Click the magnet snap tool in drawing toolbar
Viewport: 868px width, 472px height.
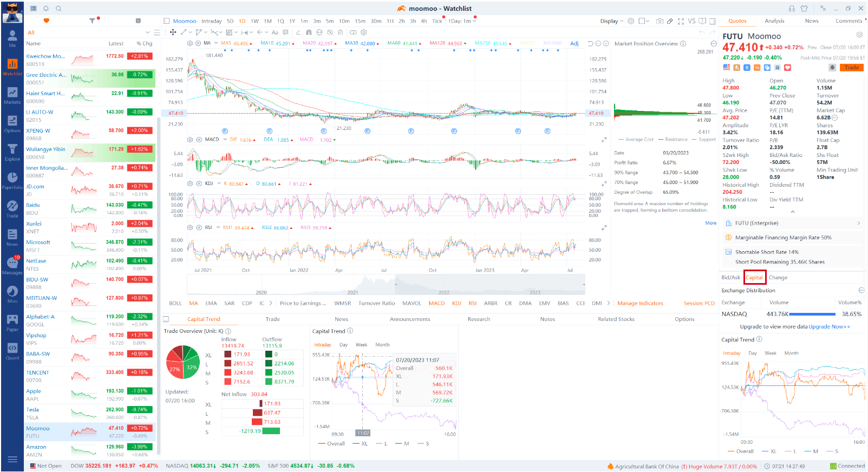tap(309, 32)
